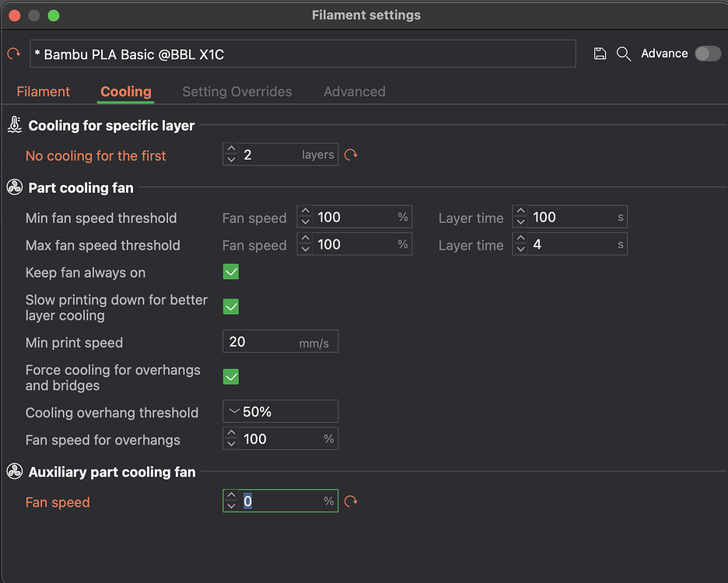Image resolution: width=728 pixels, height=583 pixels.
Task: Select the Cooling tab
Action: click(x=126, y=92)
